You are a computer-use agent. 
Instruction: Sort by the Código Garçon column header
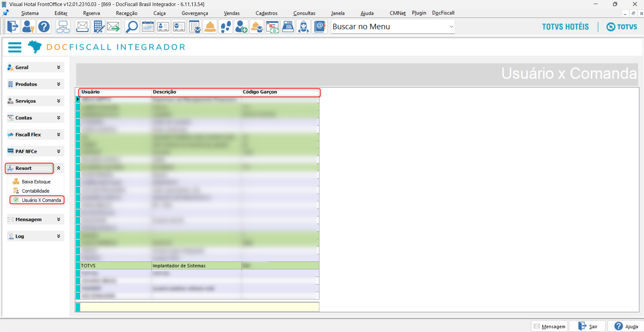280,92
